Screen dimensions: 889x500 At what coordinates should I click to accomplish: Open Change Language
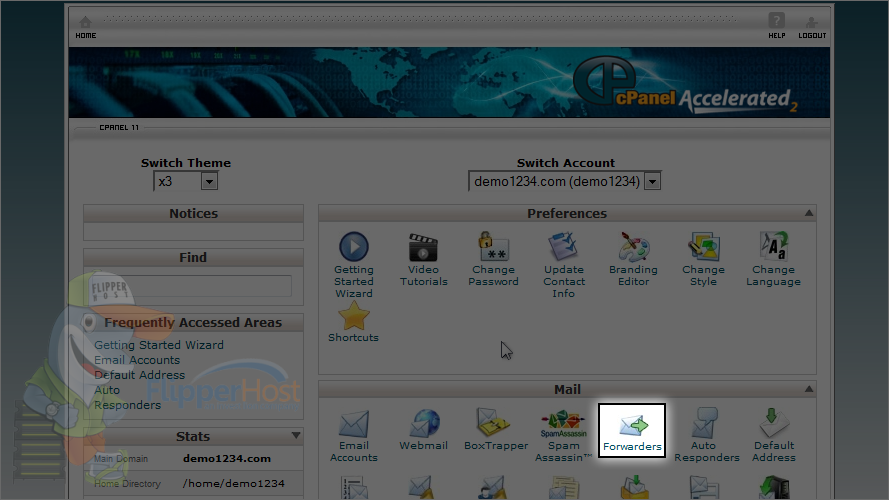coord(773,259)
